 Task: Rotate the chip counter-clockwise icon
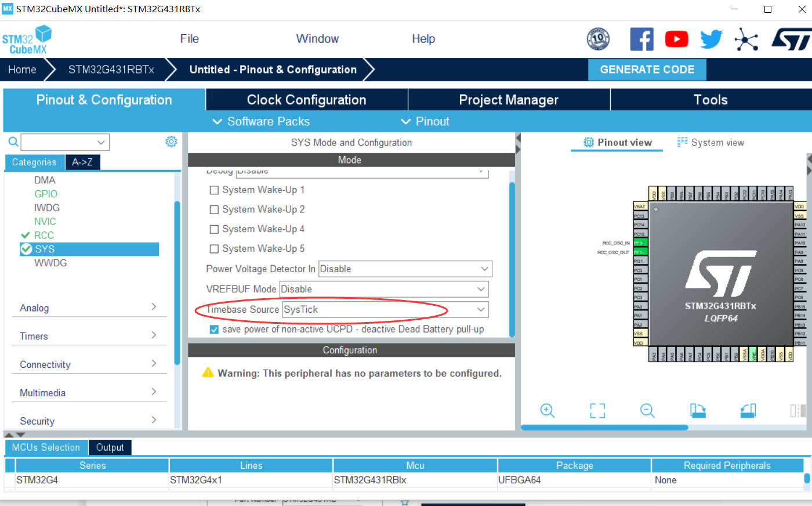[x=748, y=411]
